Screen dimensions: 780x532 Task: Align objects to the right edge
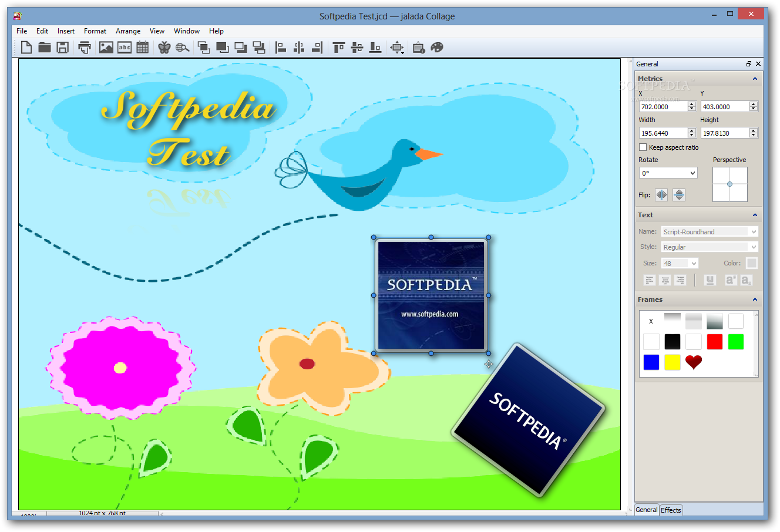(317, 48)
